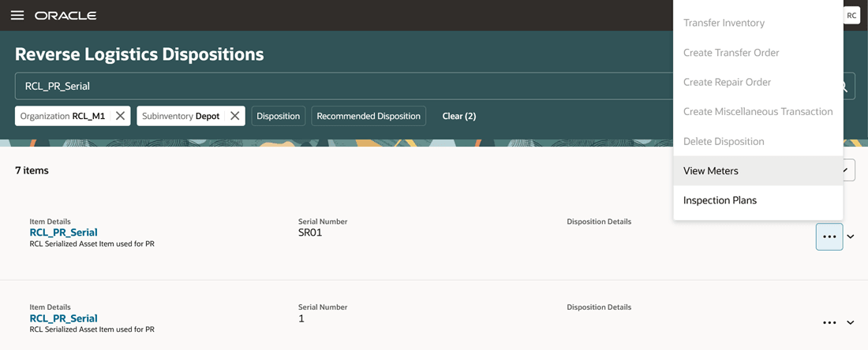Screen dimensions: 868x350
Task: Choose Inspection Plans from the menu
Action: coord(758,200)
